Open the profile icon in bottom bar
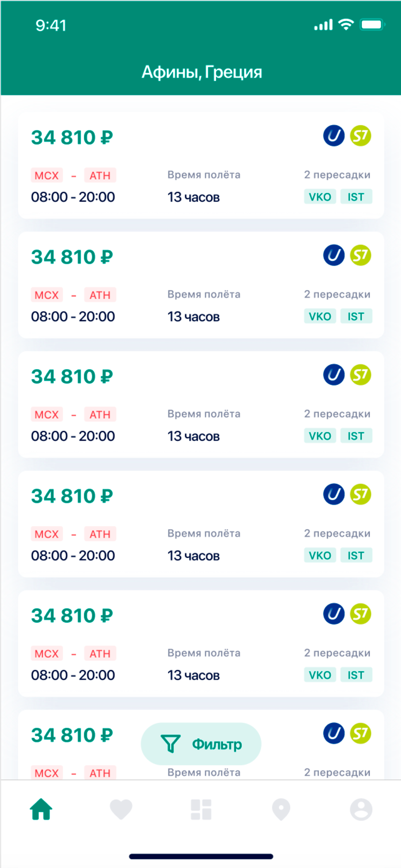 tap(361, 809)
